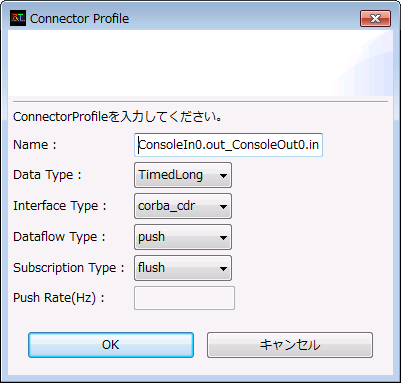Open the TimedLong Data Type combo box
The width and height of the screenshot is (401, 383).
point(183,175)
